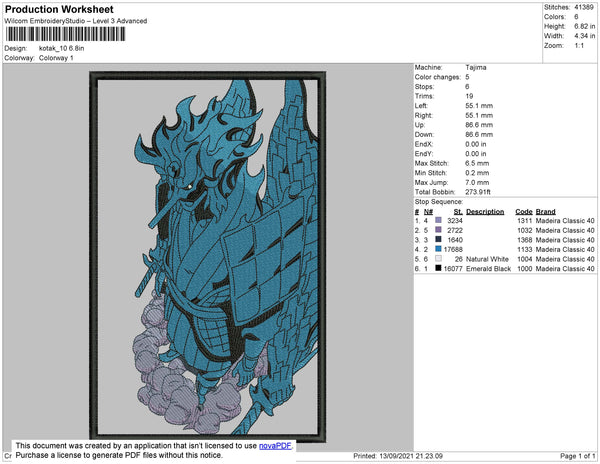Click the light purple swatch for stop 1
Viewport: 600px width, 464px height.
coord(438,221)
